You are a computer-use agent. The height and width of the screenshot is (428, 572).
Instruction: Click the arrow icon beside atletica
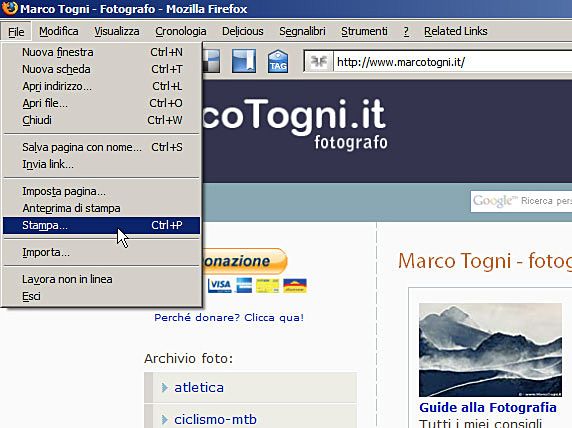coord(165,387)
